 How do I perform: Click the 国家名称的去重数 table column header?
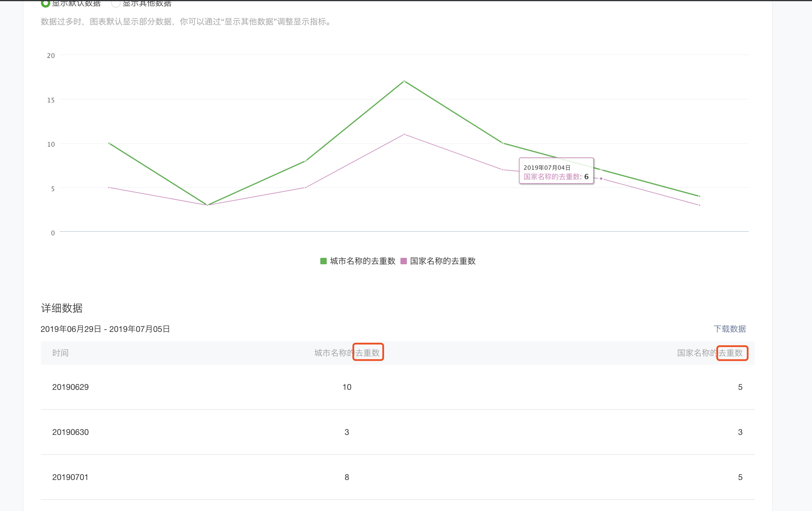coord(710,353)
